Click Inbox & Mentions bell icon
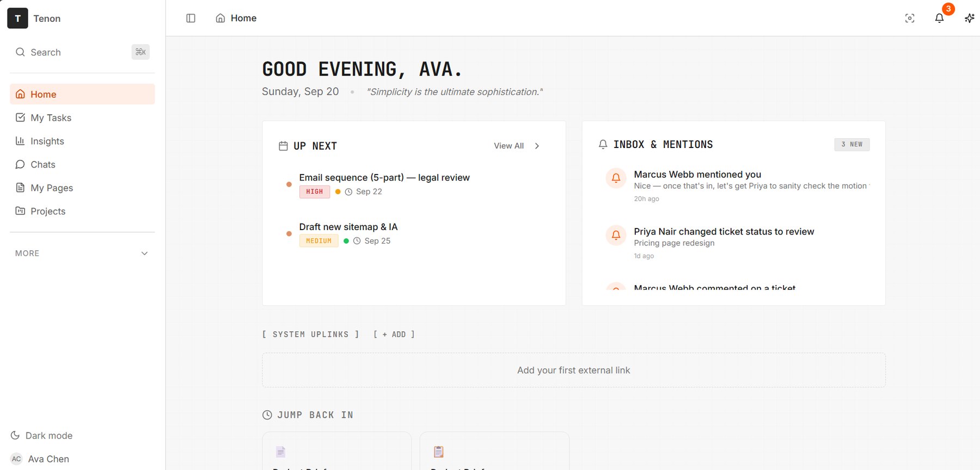 603,144
